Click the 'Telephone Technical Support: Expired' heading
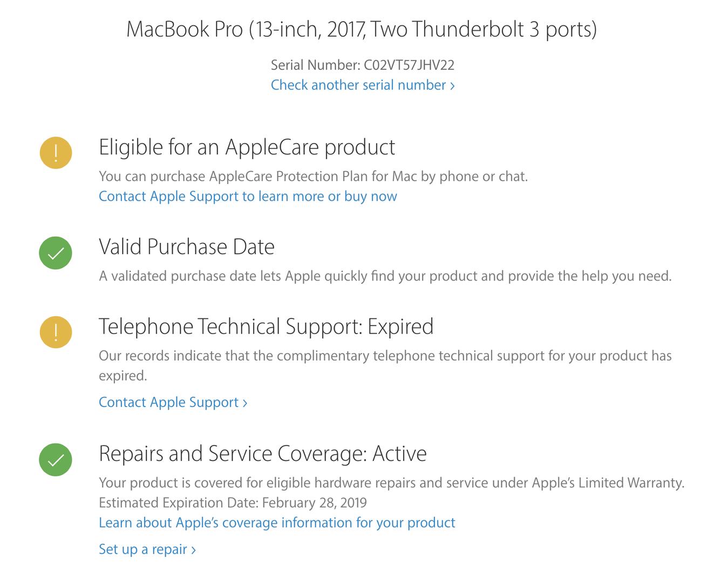The image size is (728, 583). click(x=266, y=327)
